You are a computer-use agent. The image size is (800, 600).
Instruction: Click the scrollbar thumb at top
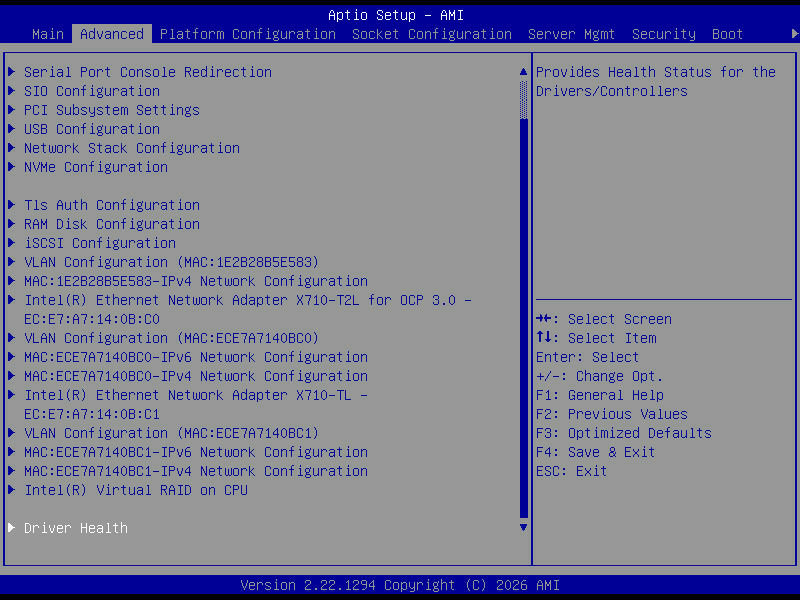pyautogui.click(x=523, y=99)
